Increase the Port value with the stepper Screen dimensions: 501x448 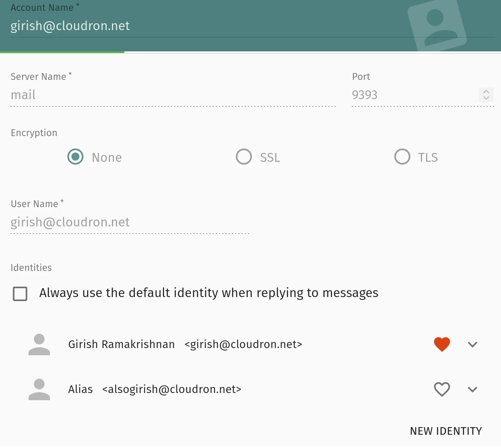486,92
